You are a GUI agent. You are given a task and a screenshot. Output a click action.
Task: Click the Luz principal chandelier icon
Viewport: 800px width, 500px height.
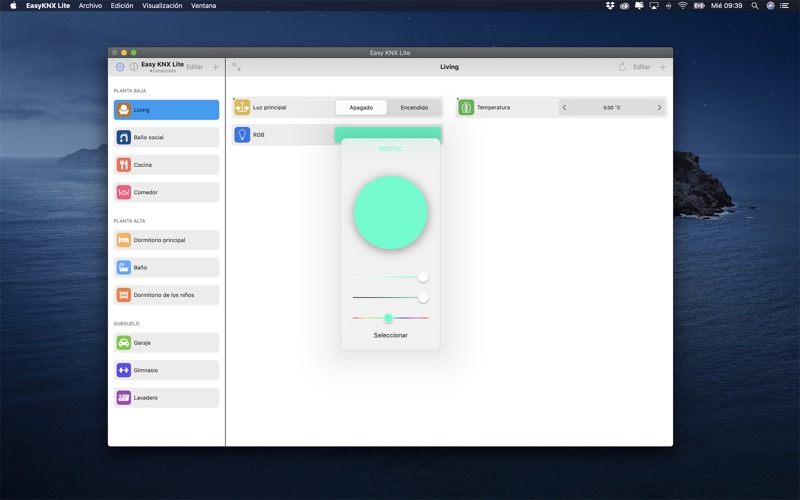click(x=242, y=107)
